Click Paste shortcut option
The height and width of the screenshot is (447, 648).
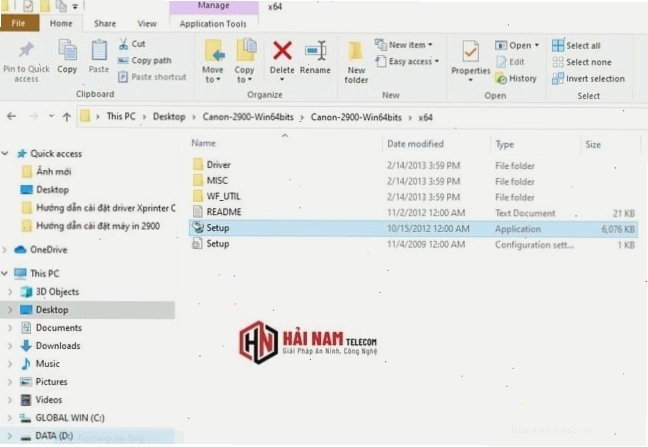(152, 77)
